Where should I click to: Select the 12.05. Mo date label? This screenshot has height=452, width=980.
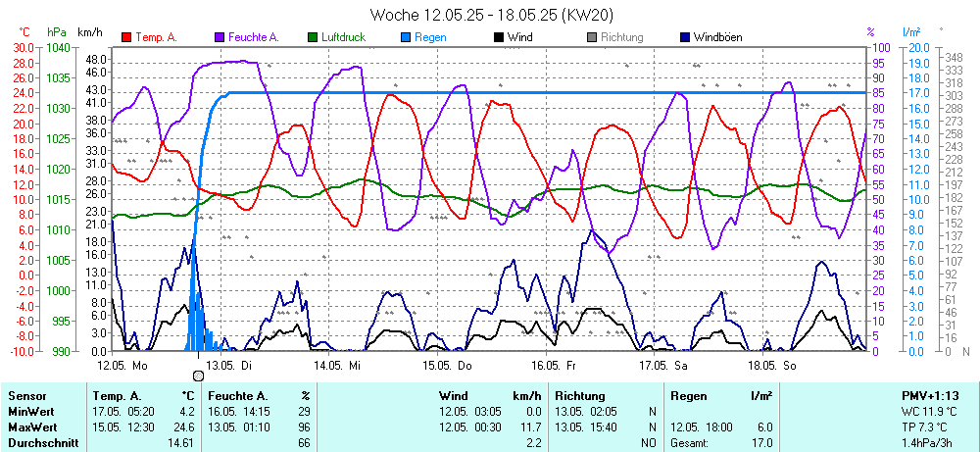click(x=122, y=365)
